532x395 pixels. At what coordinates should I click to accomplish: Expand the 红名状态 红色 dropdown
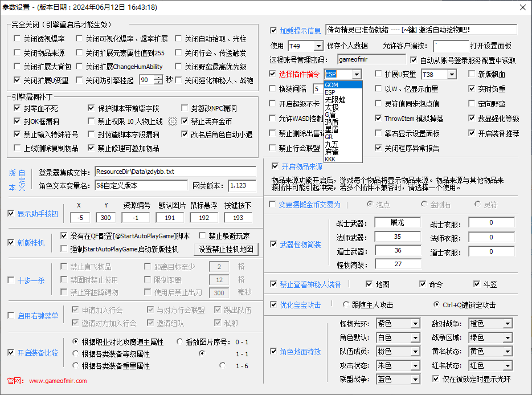[x=508, y=365]
